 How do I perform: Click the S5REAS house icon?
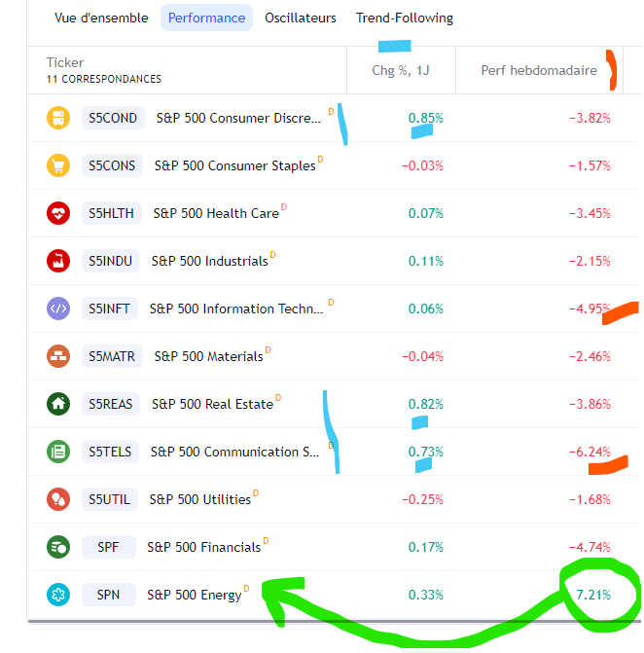(x=58, y=404)
